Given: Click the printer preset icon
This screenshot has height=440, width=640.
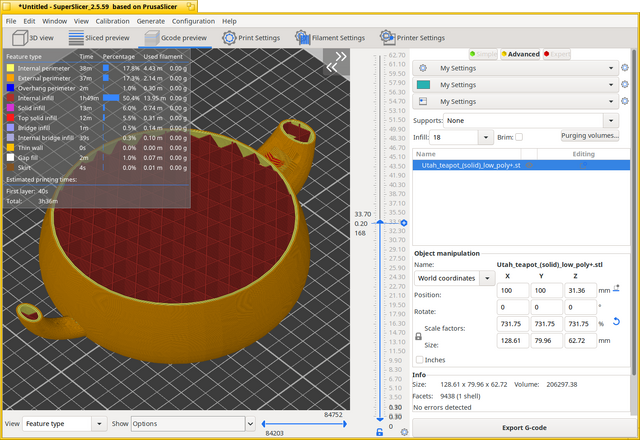Looking at the screenshot, I should pos(423,101).
